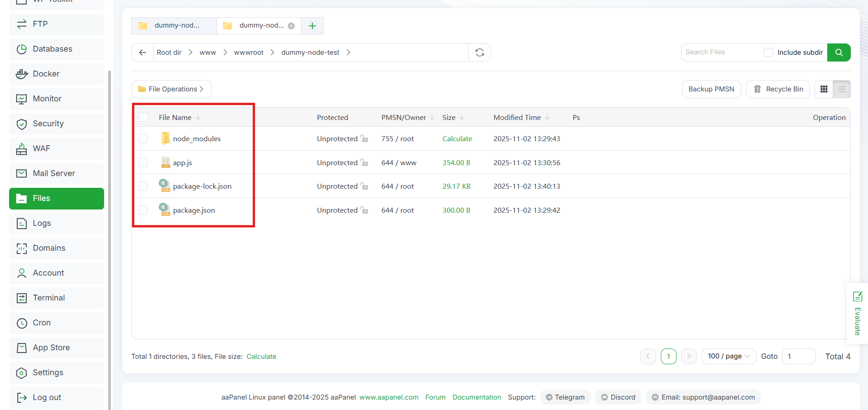
Task: Go to the Docker section
Action: click(57, 74)
